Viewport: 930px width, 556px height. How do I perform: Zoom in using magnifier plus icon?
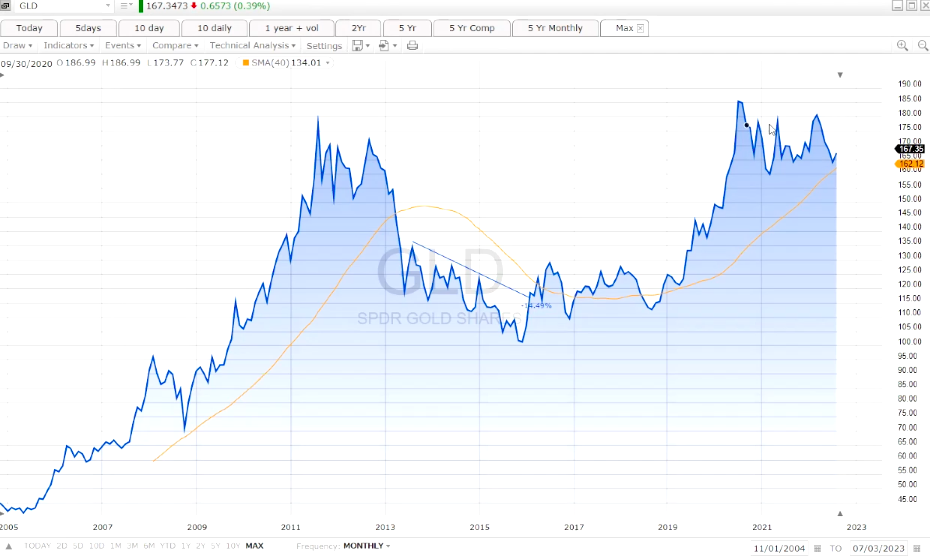pos(902,46)
